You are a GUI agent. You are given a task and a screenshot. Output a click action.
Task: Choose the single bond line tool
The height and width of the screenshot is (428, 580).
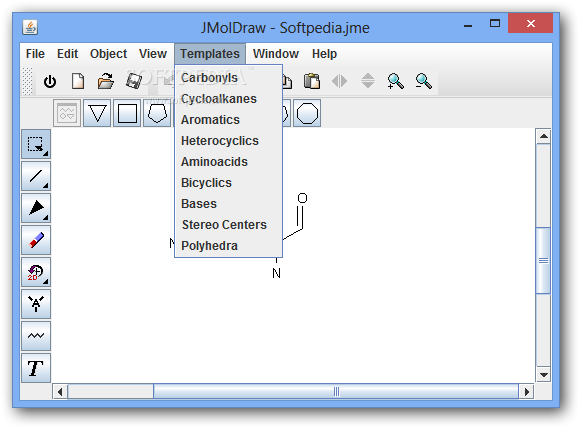[x=36, y=176]
